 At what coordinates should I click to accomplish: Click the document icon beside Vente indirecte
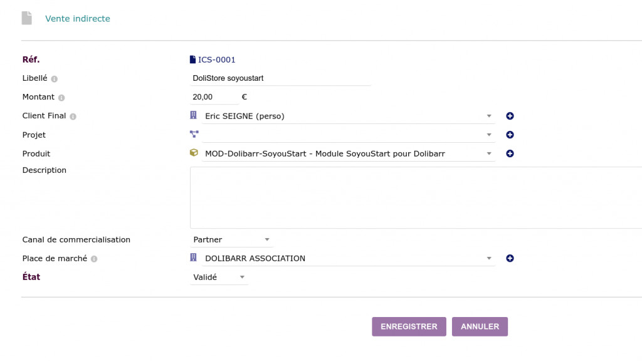[x=26, y=18]
